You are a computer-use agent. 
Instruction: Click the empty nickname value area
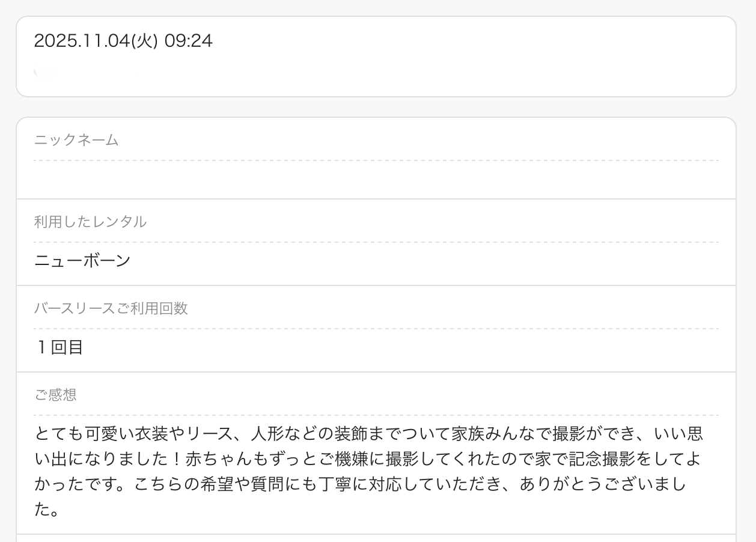(376, 180)
